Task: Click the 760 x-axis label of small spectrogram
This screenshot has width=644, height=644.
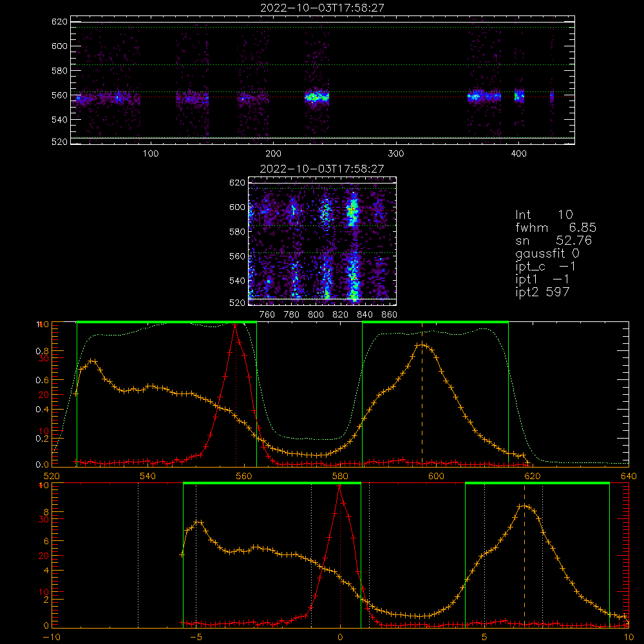Action: pyautogui.click(x=267, y=315)
